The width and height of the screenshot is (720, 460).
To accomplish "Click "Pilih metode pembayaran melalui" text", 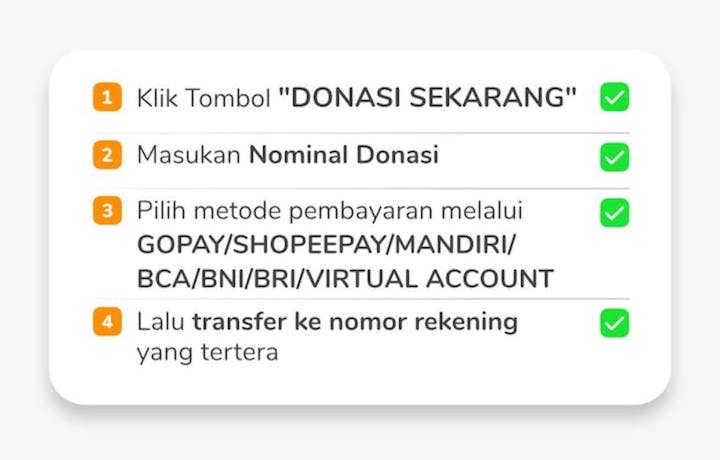I will coord(330,212).
